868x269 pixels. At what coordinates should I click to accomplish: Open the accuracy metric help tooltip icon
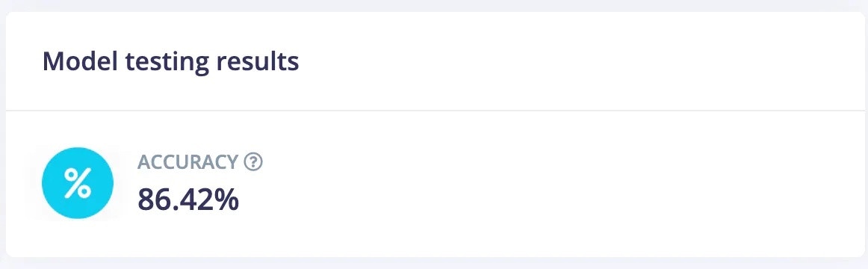[253, 162]
